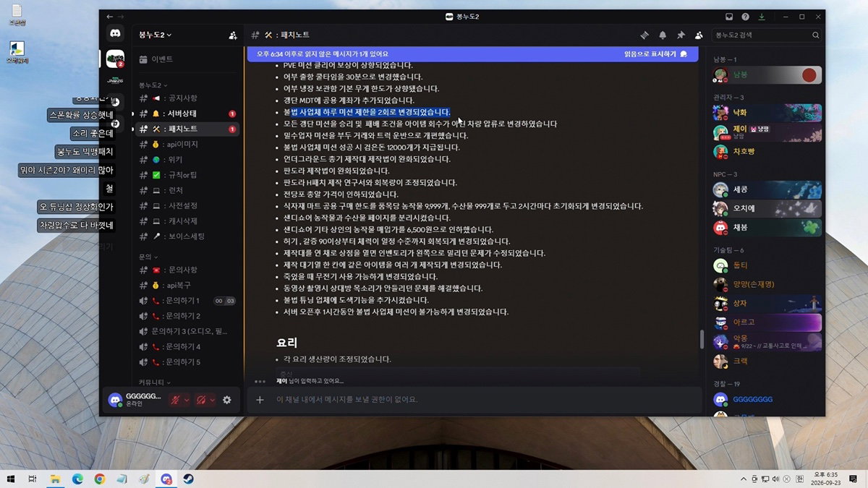This screenshot has width=868, height=488.
Task: Click 읽음으로 표시하기 mark as read
Action: (x=656, y=53)
